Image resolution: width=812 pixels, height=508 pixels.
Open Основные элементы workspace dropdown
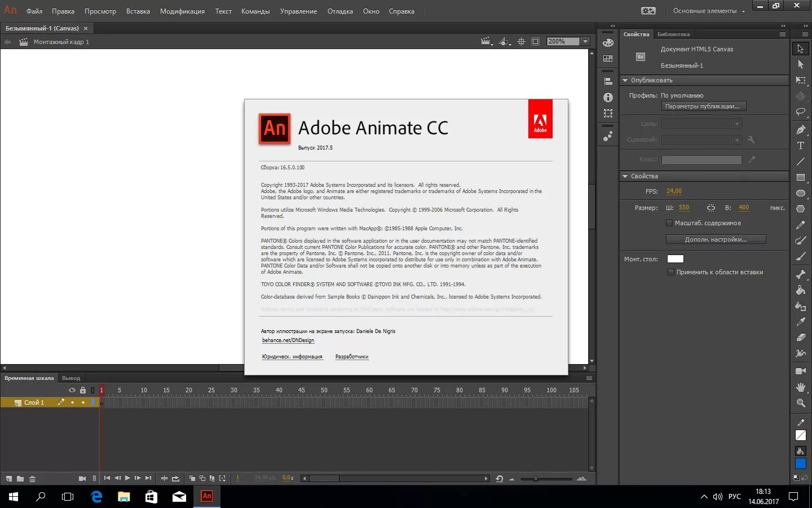point(709,11)
